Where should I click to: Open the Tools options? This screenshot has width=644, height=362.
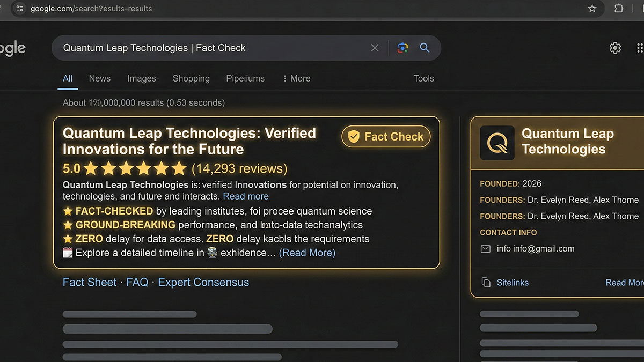[423, 78]
